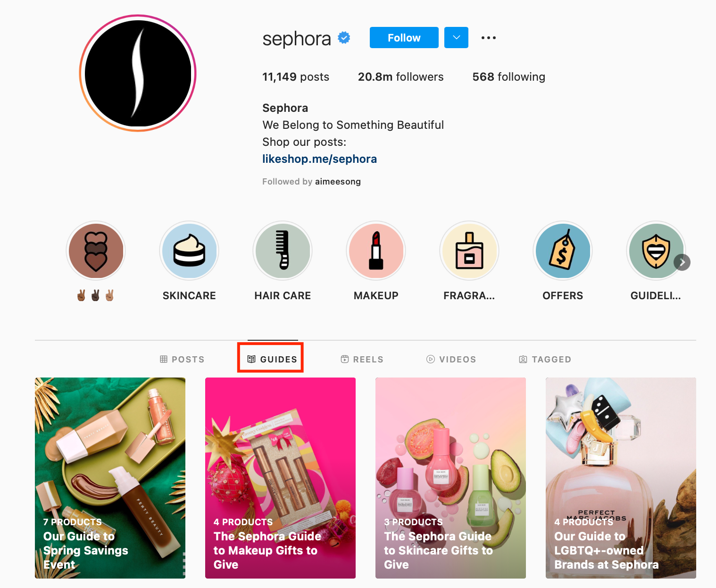The width and height of the screenshot is (716, 588).
Task: Expand the suggested accounts dropdown arrow
Action: tap(456, 37)
